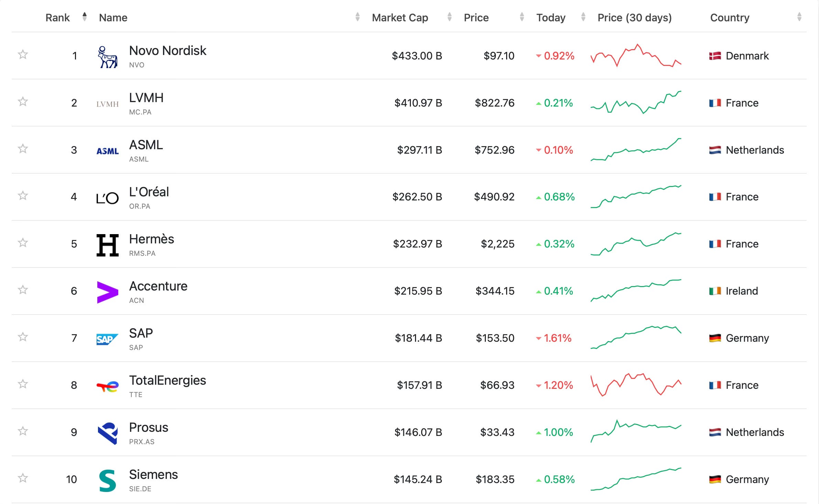Image resolution: width=819 pixels, height=504 pixels.
Task: Click the Country column header label
Action: [x=730, y=18]
